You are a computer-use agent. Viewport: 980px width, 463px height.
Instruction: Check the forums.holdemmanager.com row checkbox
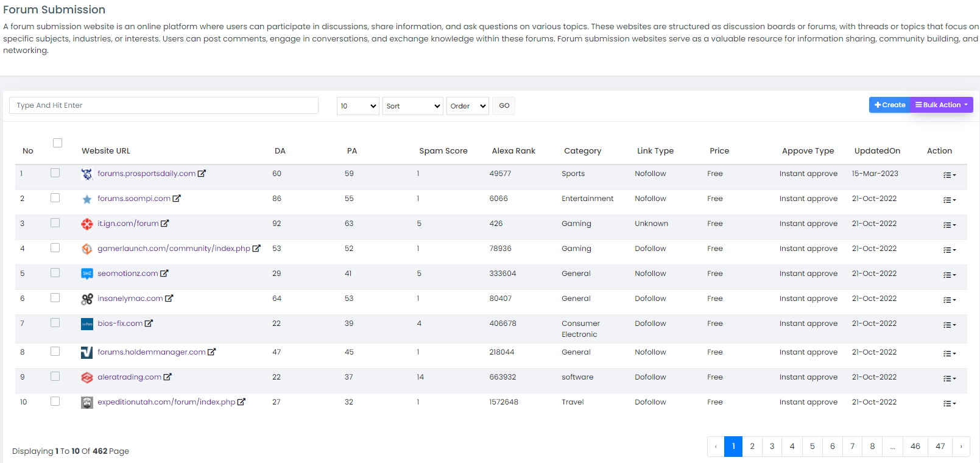click(55, 352)
